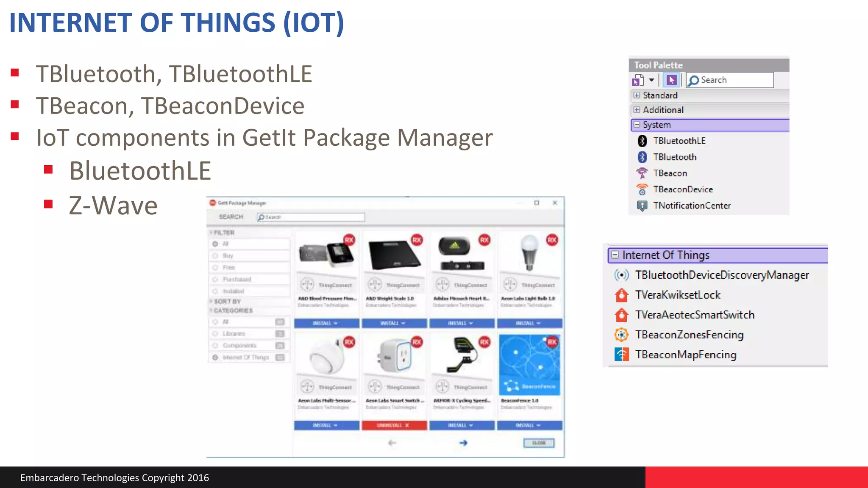This screenshot has width=868, height=488.
Task: Install the Adidas Heart Rate package
Action: (x=462, y=323)
